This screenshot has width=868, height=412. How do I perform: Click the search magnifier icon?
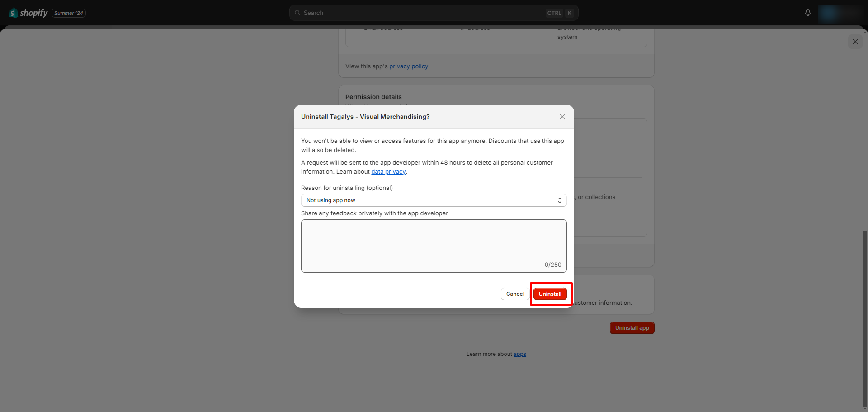(x=297, y=13)
